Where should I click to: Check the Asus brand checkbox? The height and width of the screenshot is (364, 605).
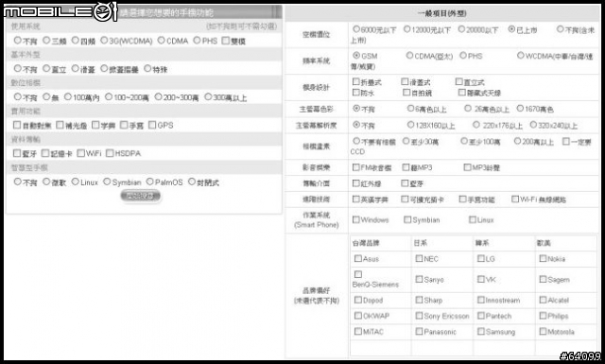click(x=358, y=259)
